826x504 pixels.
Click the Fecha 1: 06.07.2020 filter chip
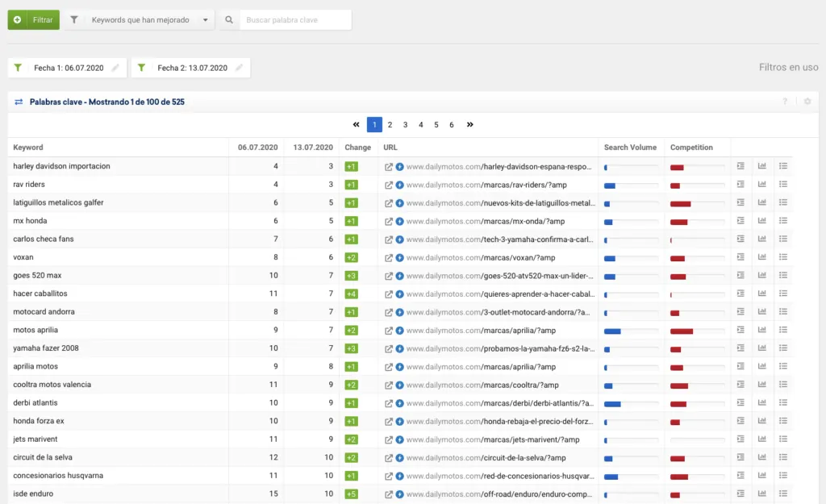tap(68, 68)
